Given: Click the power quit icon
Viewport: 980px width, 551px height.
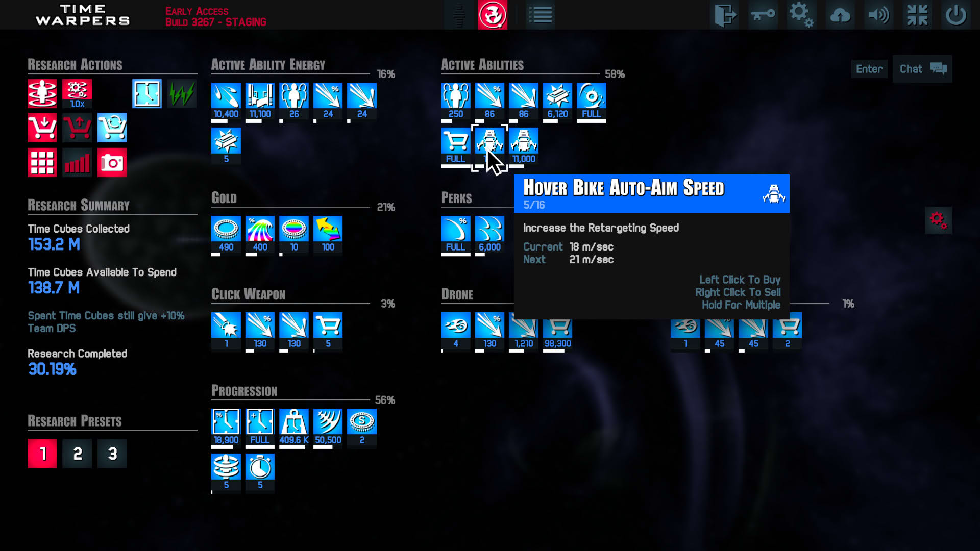Looking at the screenshot, I should coord(956,15).
